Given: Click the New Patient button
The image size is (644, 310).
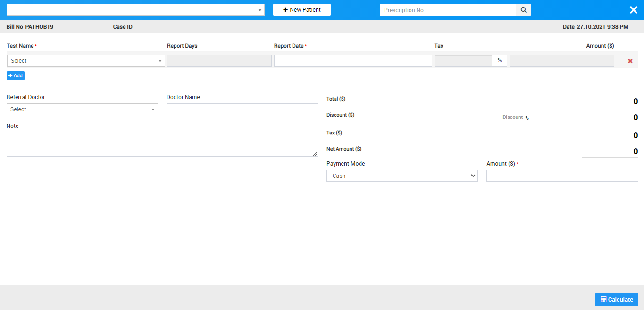Looking at the screenshot, I should 302,10.
